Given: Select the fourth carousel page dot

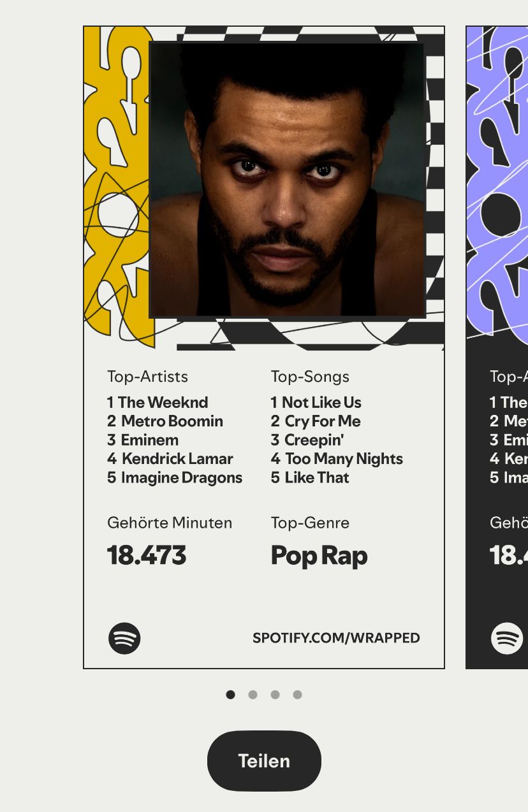Looking at the screenshot, I should coord(298,695).
